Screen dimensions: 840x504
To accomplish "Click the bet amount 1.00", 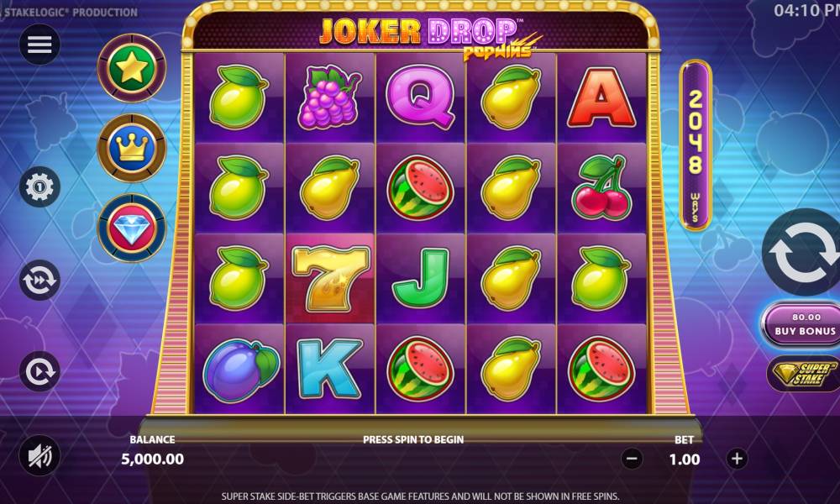I will (685, 459).
